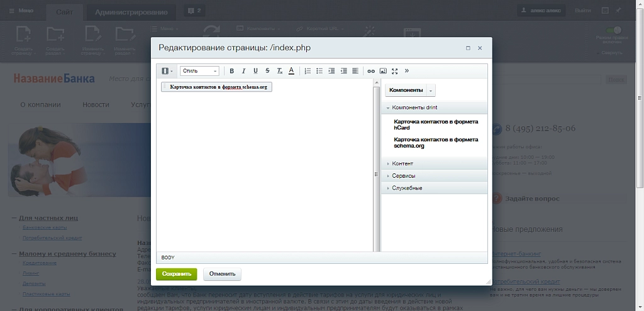Click the dialog resize grip corner
Viewport: 644px width, 311px height.
(488, 282)
